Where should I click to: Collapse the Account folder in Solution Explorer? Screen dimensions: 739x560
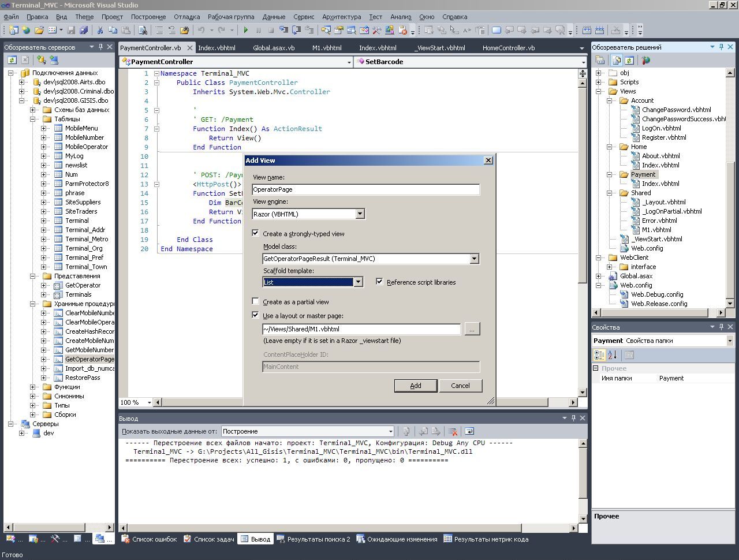coord(610,100)
